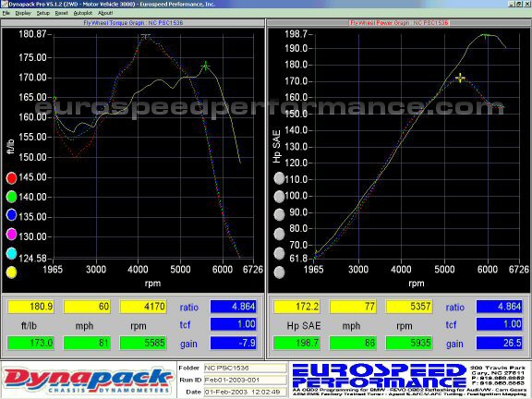Screen dimensions: 532x399
Task: Open the Reset menu
Action: [61, 13]
